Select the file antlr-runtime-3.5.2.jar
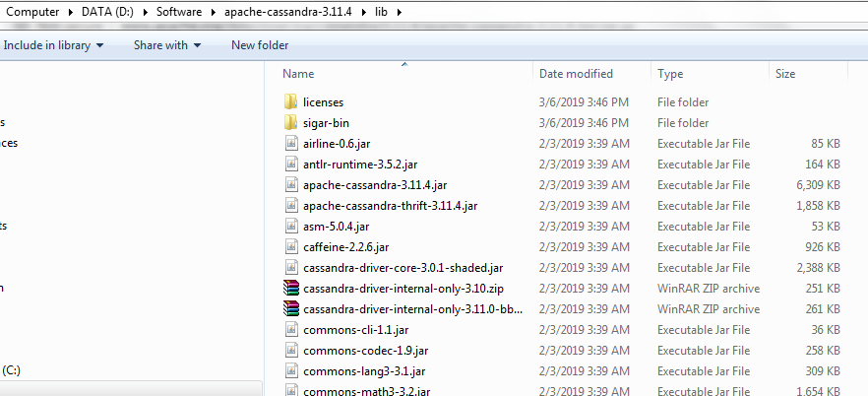 pos(360,165)
